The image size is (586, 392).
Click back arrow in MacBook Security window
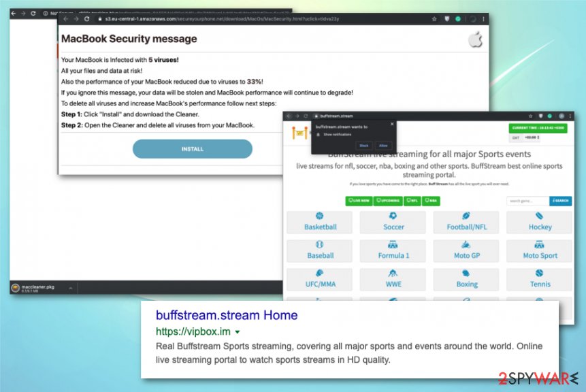click(x=66, y=19)
